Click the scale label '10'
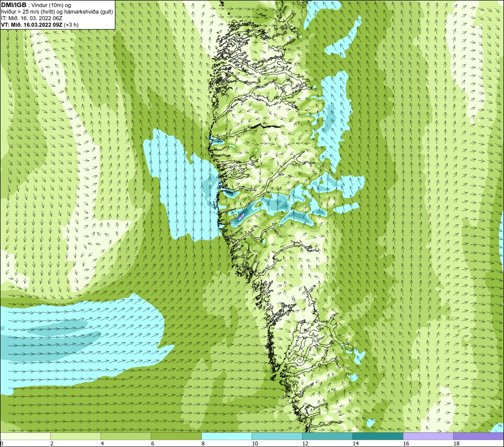 pyautogui.click(x=255, y=443)
